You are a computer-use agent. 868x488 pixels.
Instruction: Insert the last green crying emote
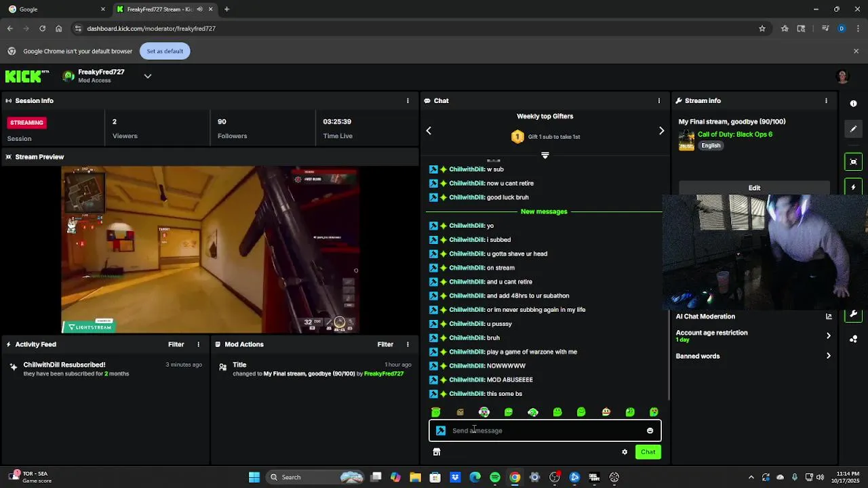(x=654, y=412)
